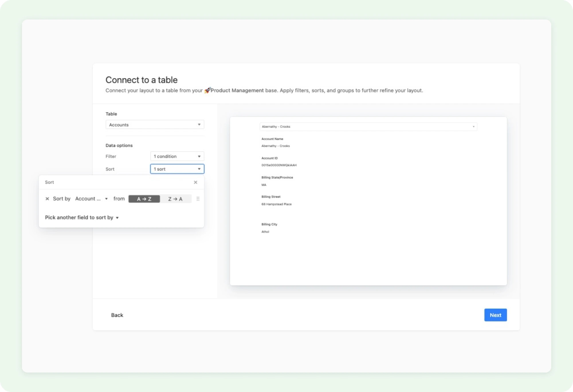573x392 pixels.
Task: Click the Billing Street value 68 Hampstead Place
Action: tap(276, 204)
